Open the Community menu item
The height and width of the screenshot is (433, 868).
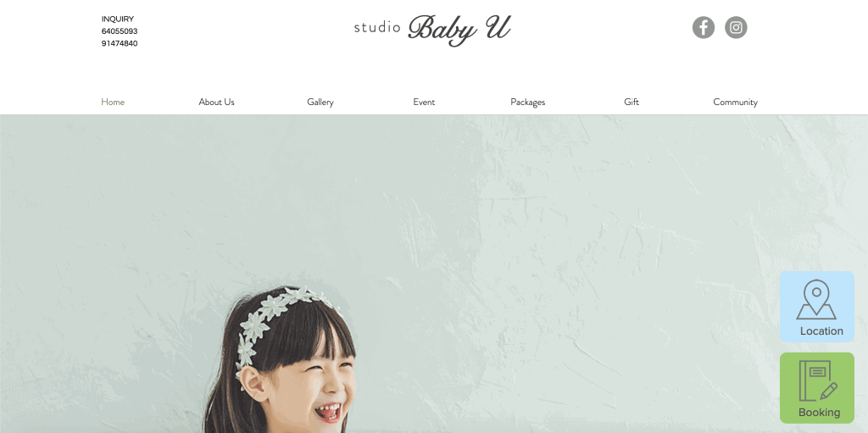click(x=735, y=102)
